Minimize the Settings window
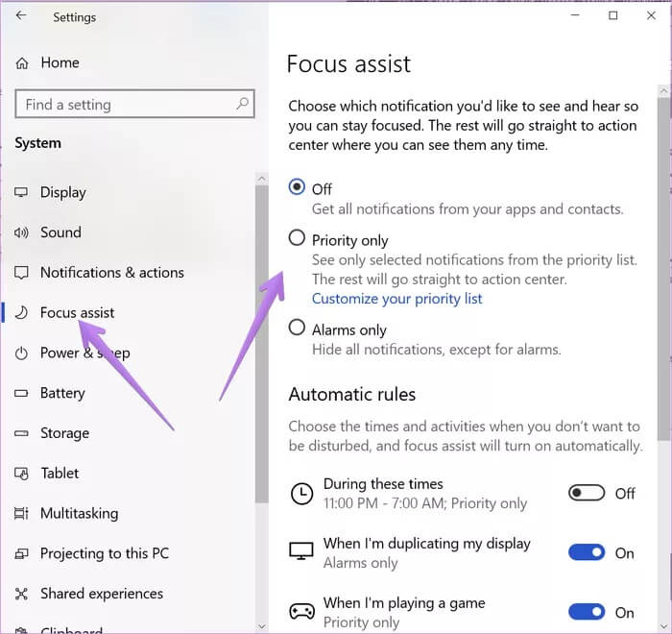Image resolution: width=672 pixels, height=634 pixels. point(575,16)
